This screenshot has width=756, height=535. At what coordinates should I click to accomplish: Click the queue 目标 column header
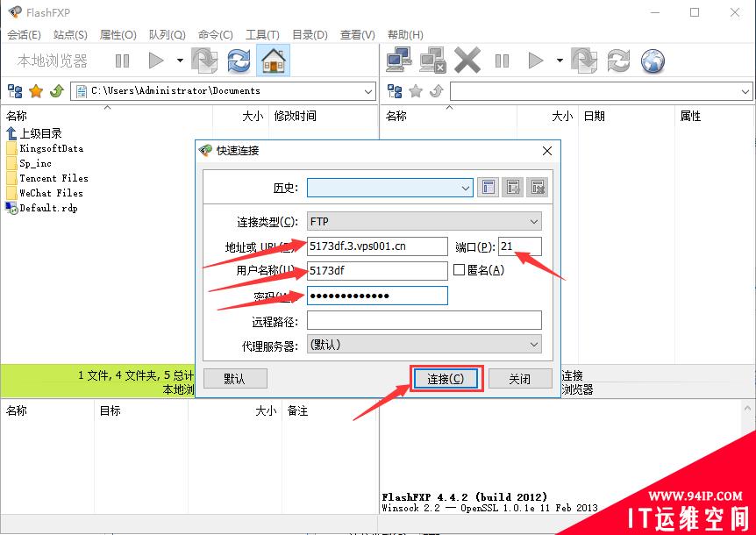(x=110, y=410)
